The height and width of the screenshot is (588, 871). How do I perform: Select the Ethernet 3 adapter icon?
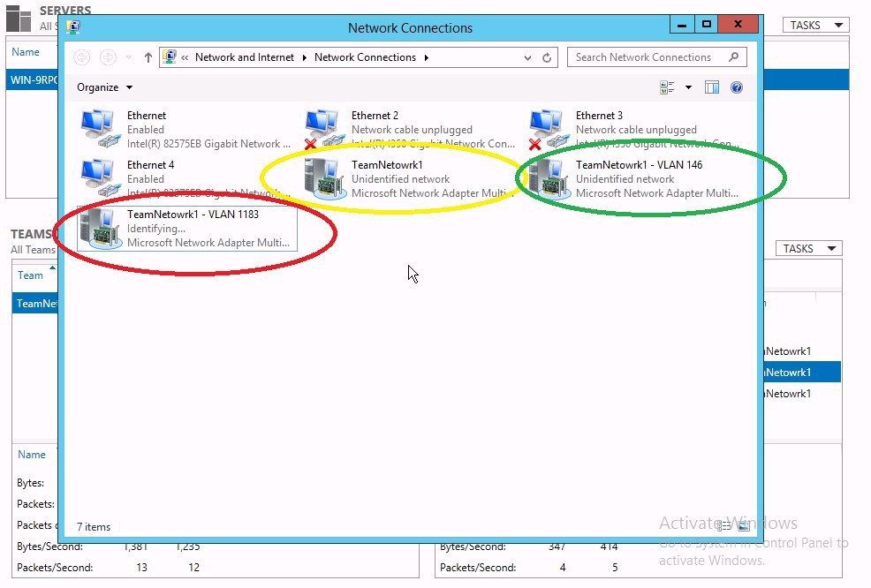pos(549,129)
